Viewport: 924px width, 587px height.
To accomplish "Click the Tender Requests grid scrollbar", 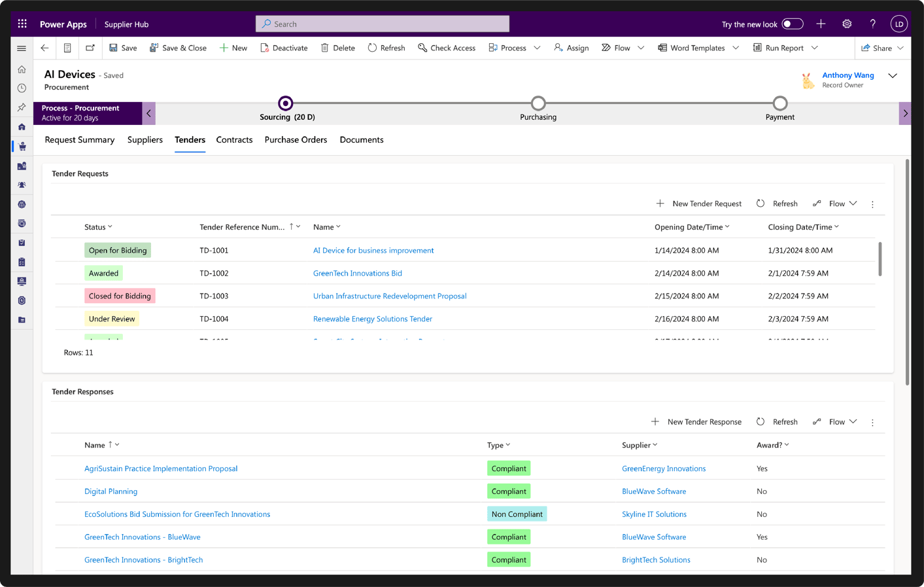I will click(880, 259).
